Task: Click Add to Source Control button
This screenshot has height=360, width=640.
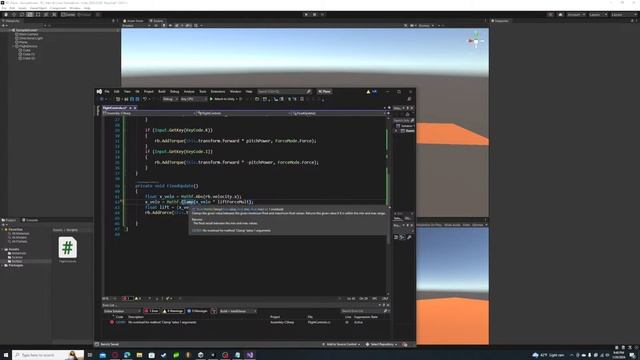Action: click(341, 344)
